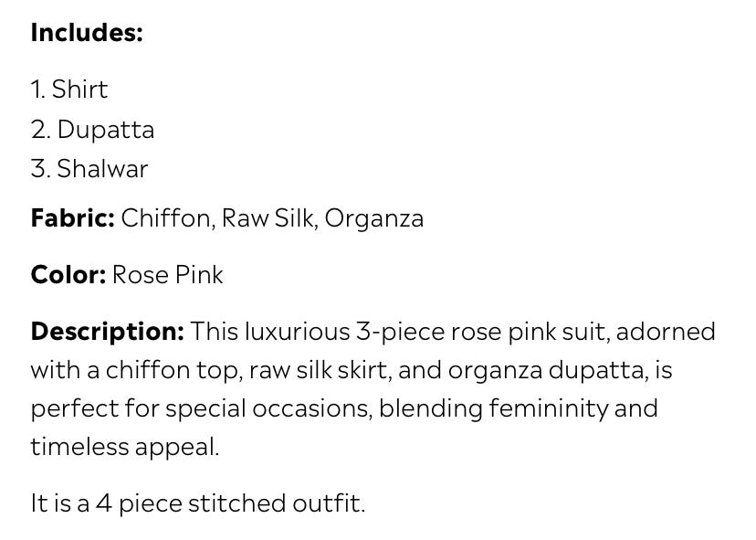Click the bold "Description:" label

click(108, 331)
